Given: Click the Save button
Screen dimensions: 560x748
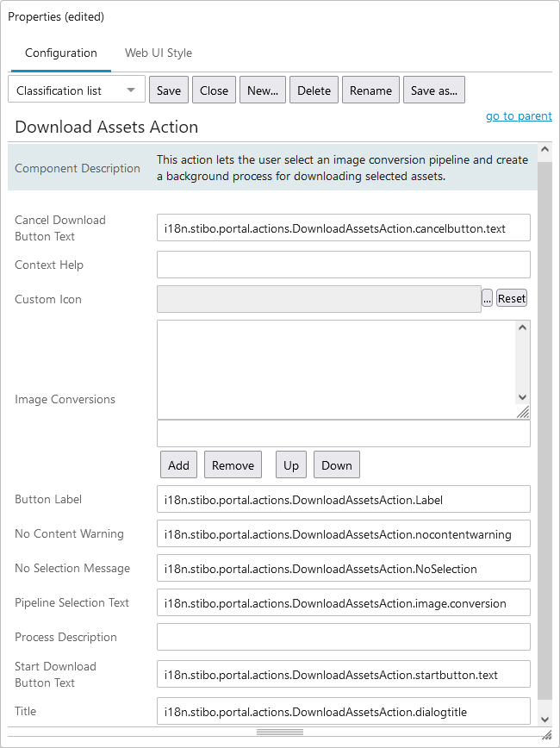Looking at the screenshot, I should click(169, 90).
